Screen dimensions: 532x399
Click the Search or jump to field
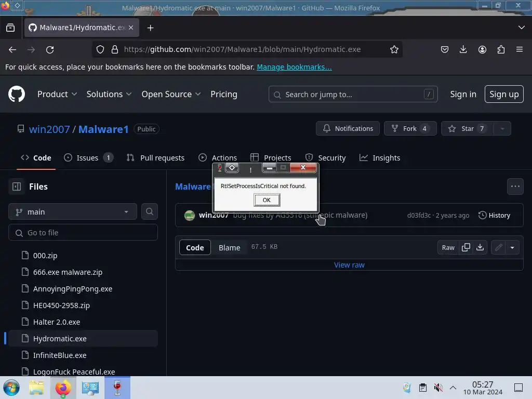coord(353,94)
